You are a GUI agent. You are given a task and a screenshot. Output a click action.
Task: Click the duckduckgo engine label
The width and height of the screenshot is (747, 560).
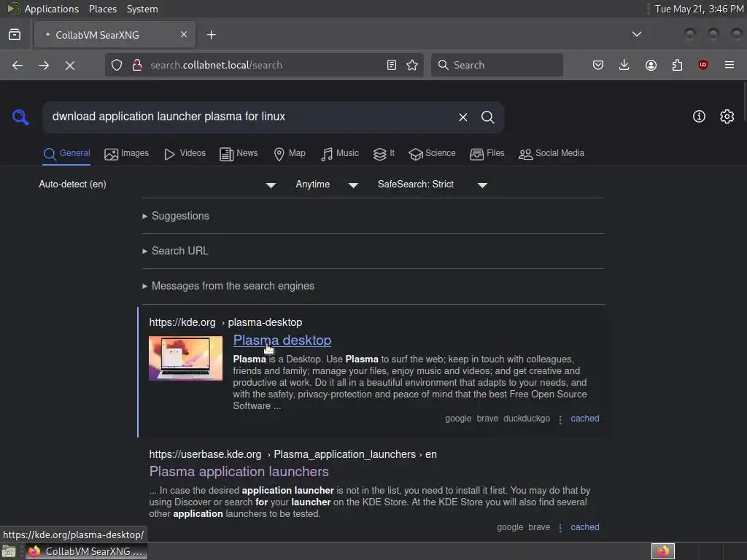(527, 419)
